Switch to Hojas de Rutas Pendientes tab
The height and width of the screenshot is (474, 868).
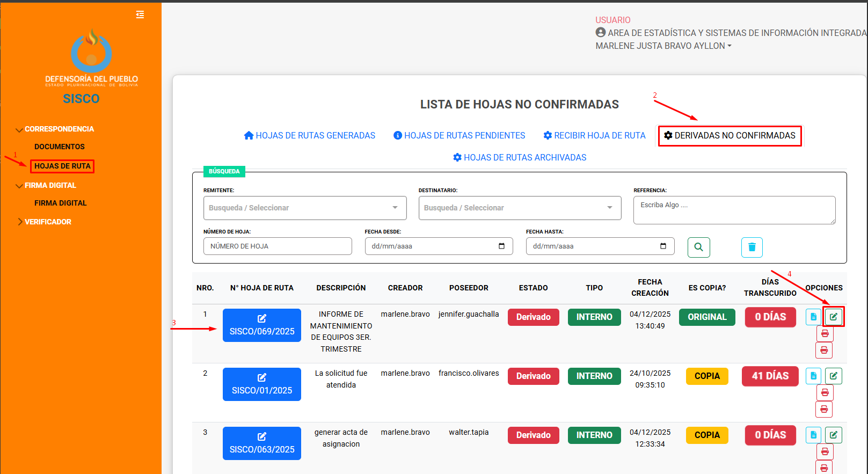pyautogui.click(x=459, y=136)
